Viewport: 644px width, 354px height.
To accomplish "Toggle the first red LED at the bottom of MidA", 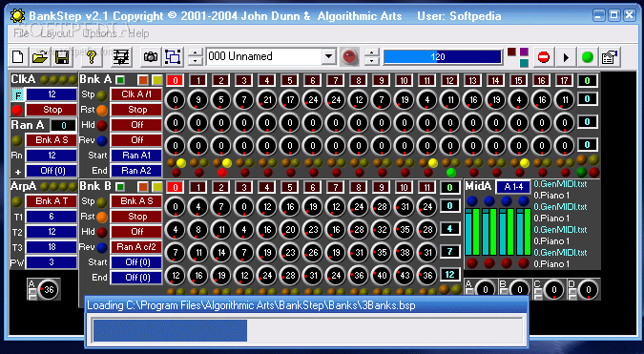I will click(x=472, y=262).
